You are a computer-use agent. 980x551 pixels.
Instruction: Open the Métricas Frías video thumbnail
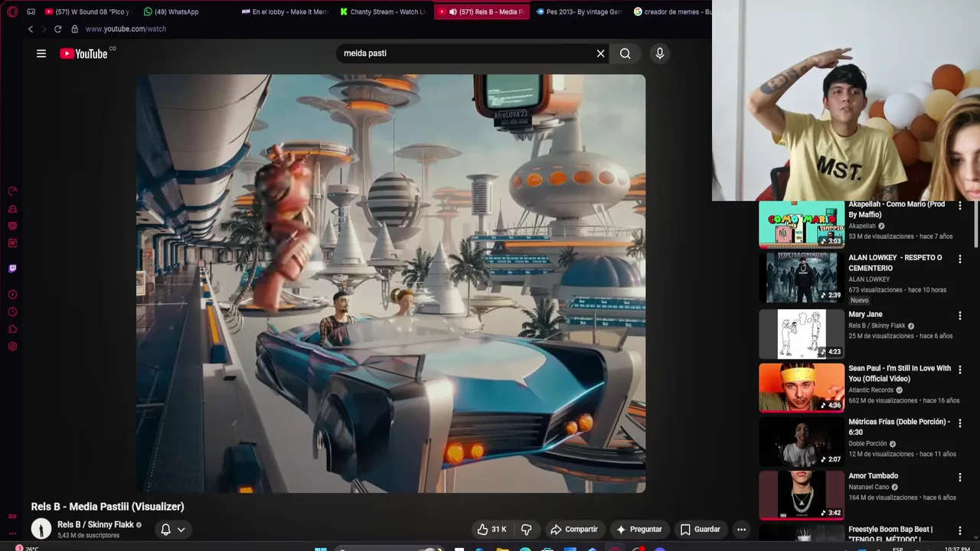(802, 442)
